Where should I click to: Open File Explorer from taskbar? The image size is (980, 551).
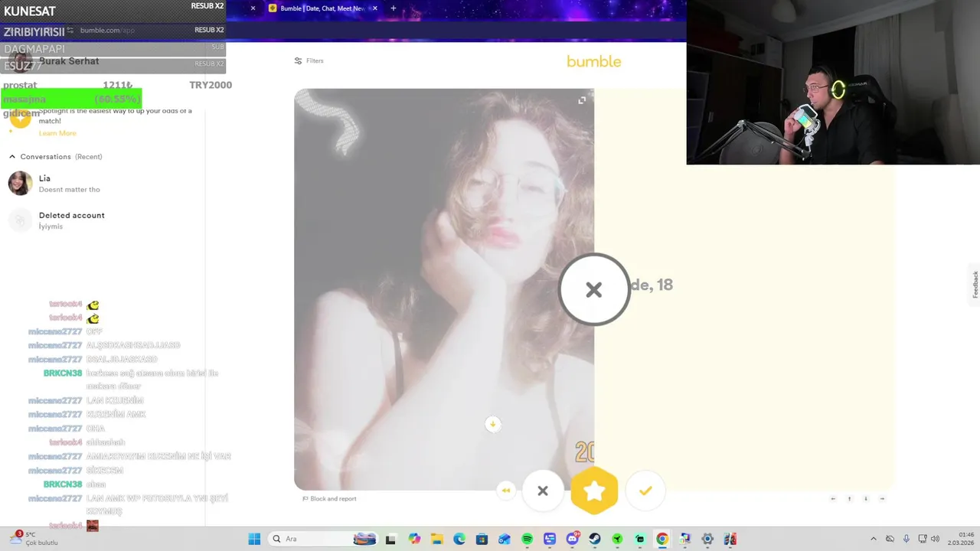click(436, 539)
